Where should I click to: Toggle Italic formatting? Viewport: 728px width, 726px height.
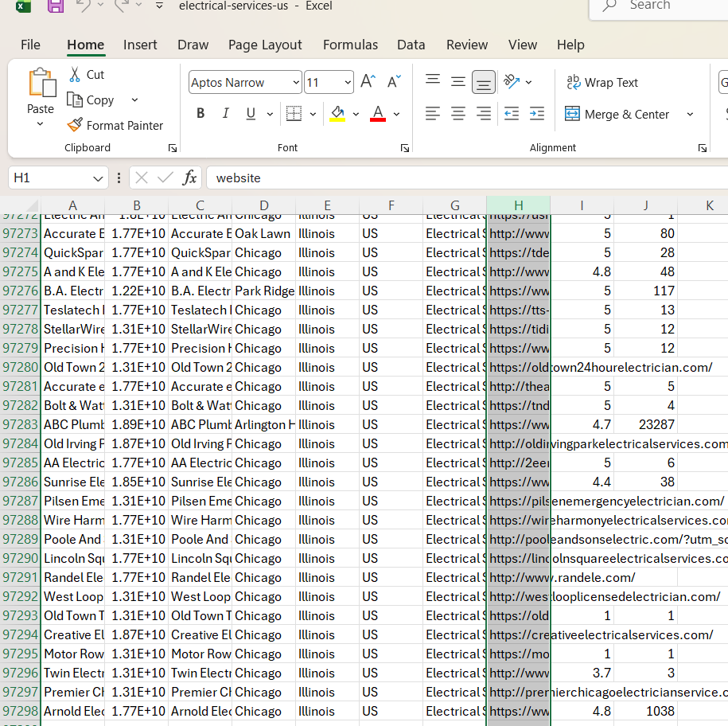click(226, 113)
